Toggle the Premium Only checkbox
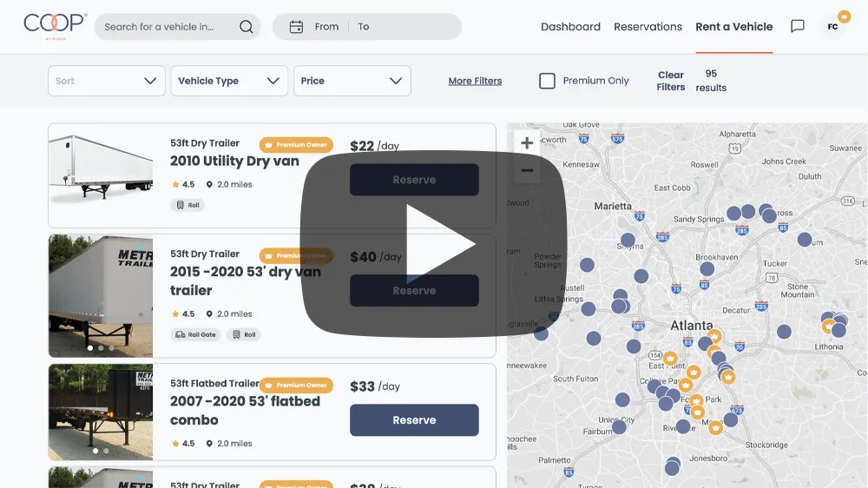The image size is (868, 488). coord(547,81)
